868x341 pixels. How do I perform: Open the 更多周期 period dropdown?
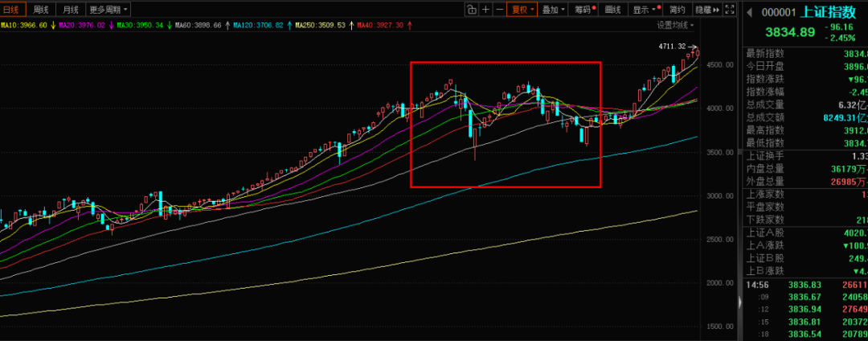[108, 10]
